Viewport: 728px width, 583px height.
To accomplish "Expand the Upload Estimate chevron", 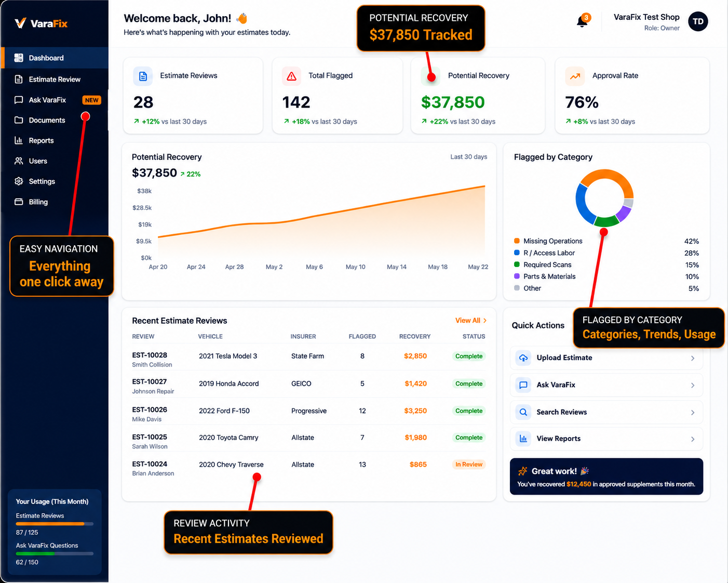I will (693, 358).
